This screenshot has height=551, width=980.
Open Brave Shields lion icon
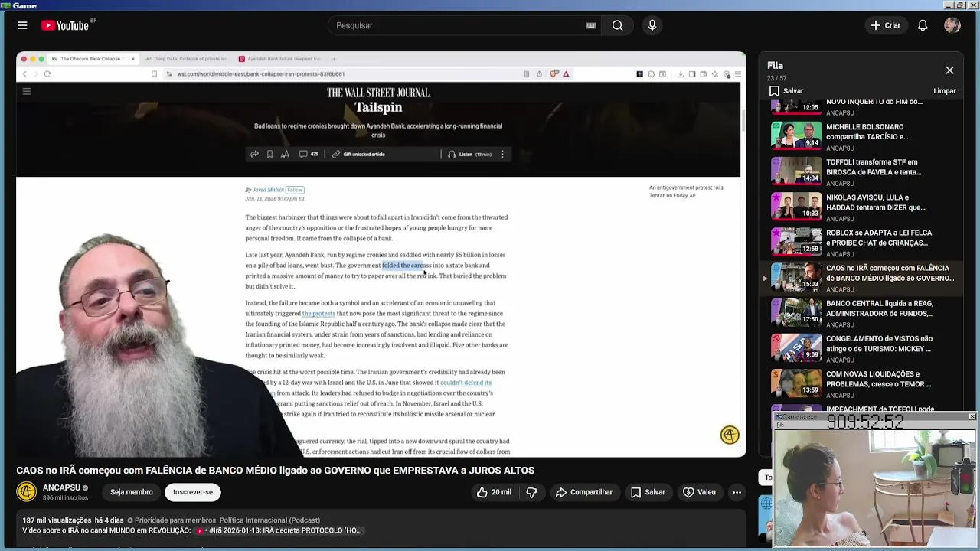pyautogui.click(x=554, y=74)
